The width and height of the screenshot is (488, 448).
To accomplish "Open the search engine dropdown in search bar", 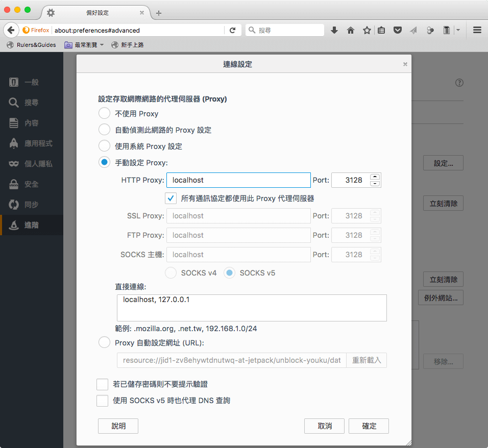I will [x=252, y=30].
